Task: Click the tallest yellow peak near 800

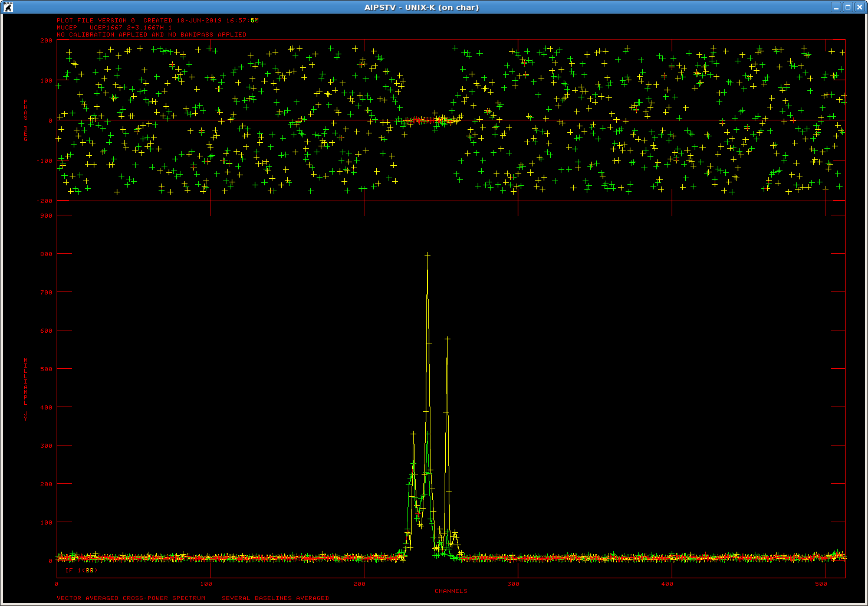Action: (x=428, y=255)
